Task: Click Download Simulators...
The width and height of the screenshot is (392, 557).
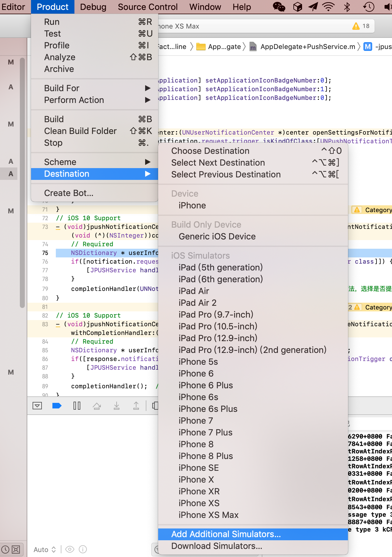Action: (253, 546)
